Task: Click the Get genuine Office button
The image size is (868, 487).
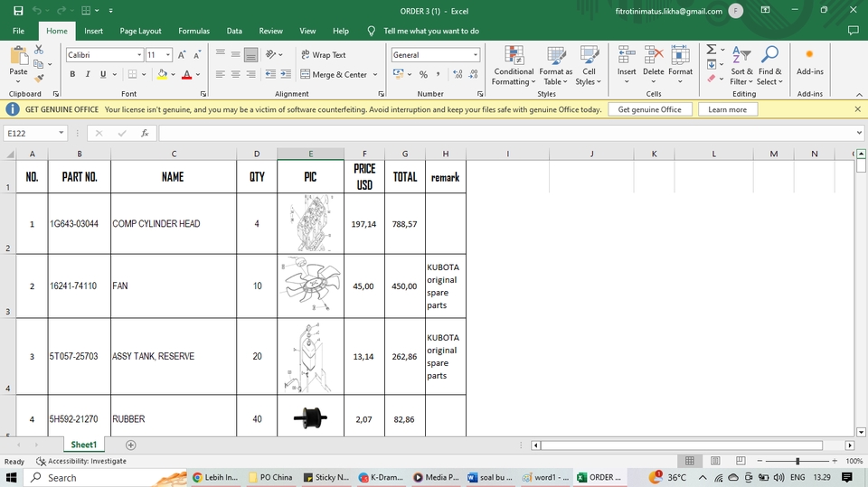Action: point(649,109)
